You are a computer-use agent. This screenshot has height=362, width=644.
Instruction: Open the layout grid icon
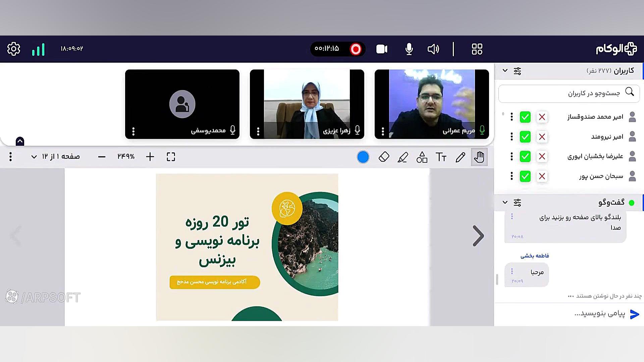tap(477, 49)
